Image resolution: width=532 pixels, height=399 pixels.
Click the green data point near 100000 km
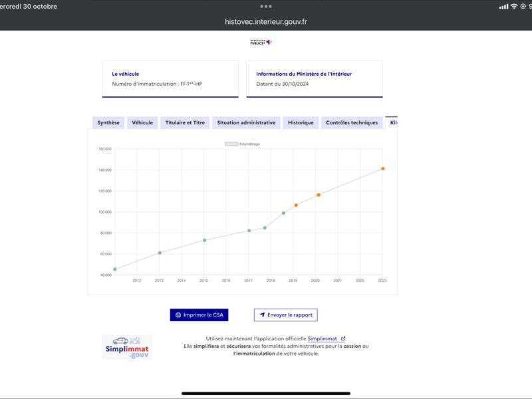(284, 213)
